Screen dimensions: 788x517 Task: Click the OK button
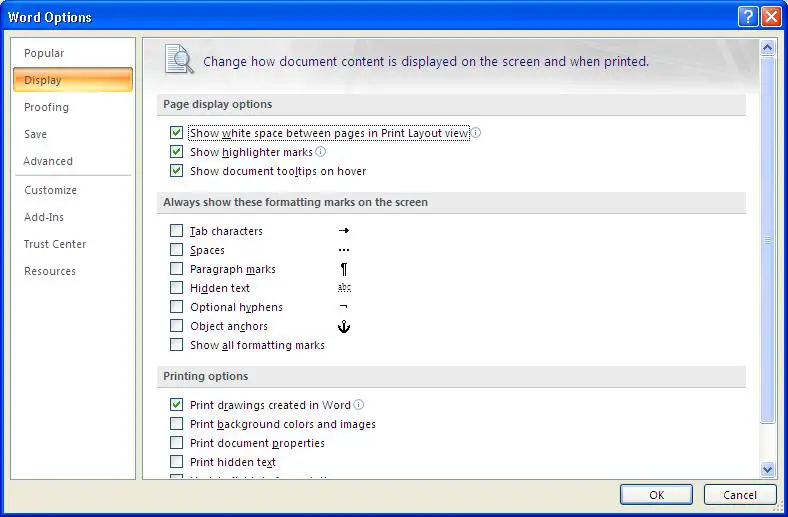pyautogui.click(x=656, y=494)
